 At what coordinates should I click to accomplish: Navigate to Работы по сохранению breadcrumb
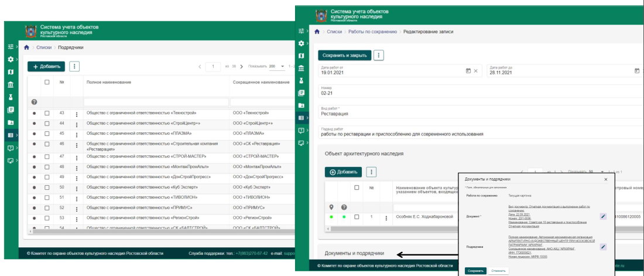(x=372, y=31)
